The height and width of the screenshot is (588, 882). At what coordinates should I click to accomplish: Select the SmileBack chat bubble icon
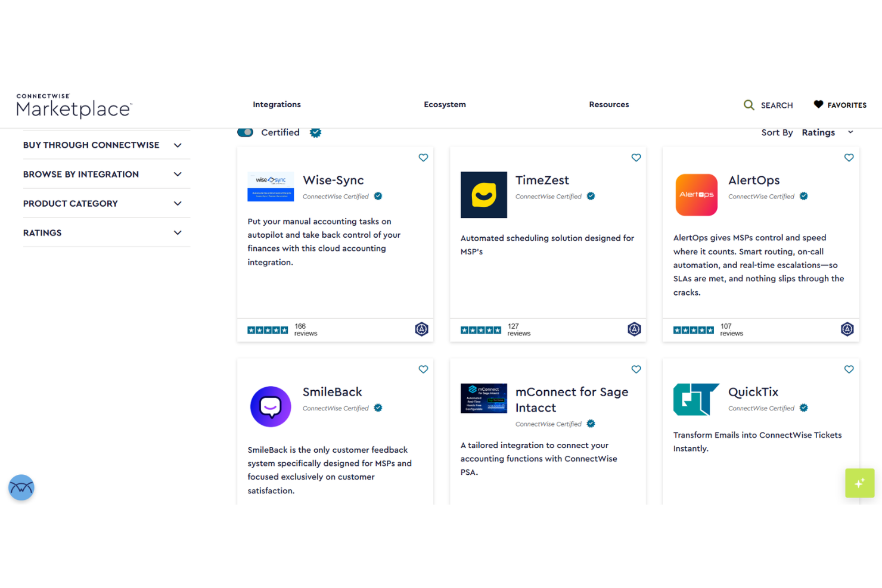(271, 406)
